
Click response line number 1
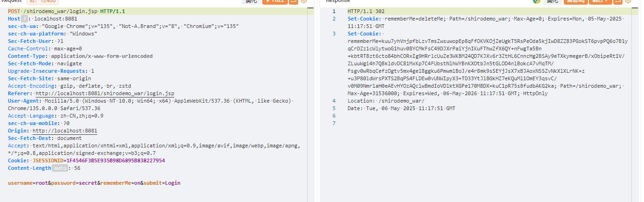tap(334, 11)
